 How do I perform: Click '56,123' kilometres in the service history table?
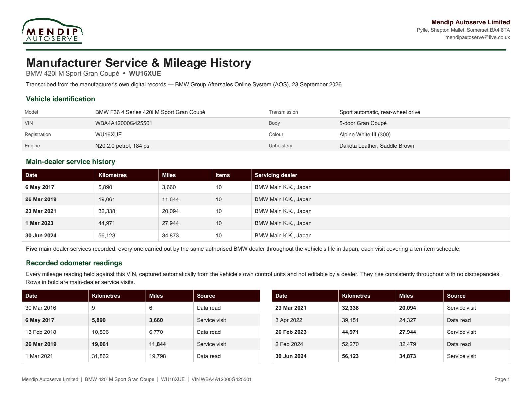coord(107,236)
